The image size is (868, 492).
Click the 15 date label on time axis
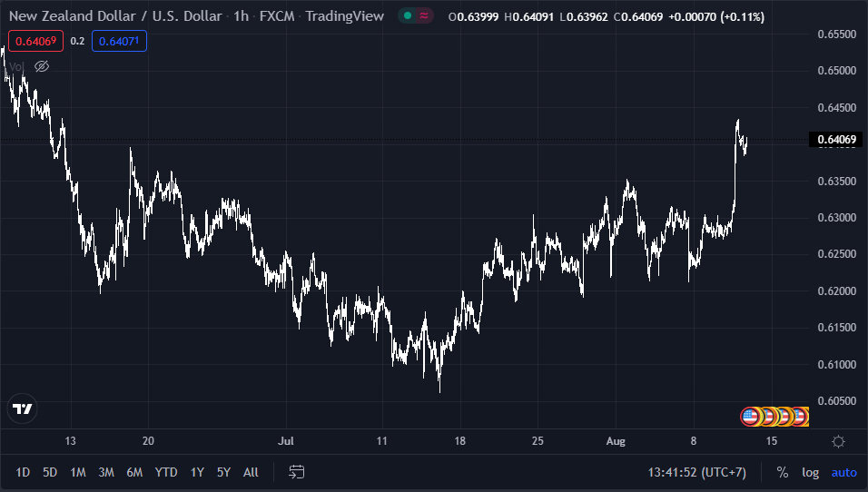point(772,441)
